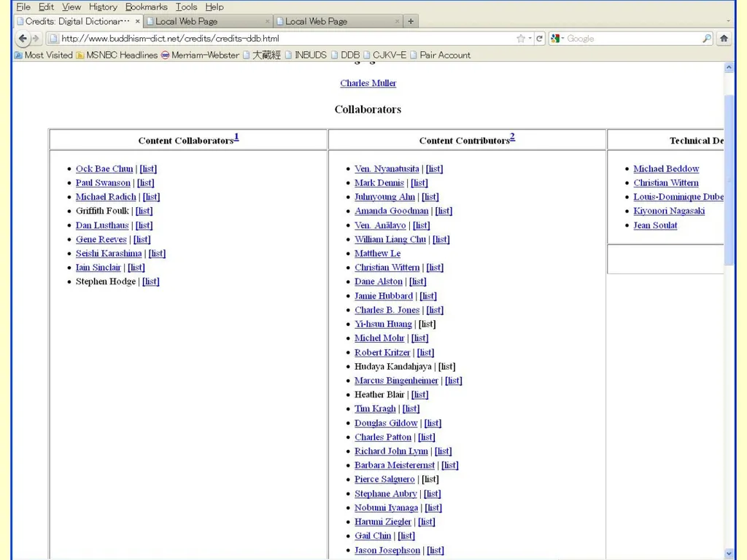Open the list link beside Paul Swanson
The width and height of the screenshot is (747, 560).
click(146, 183)
